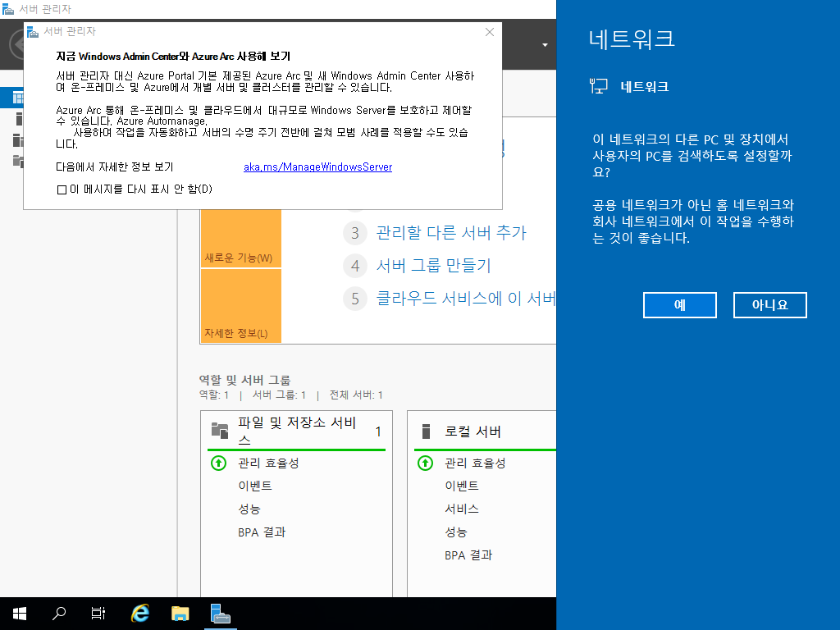The image size is (840, 630).
Task: Open header dropdown arrow in Server Manager
Action: pos(545,45)
